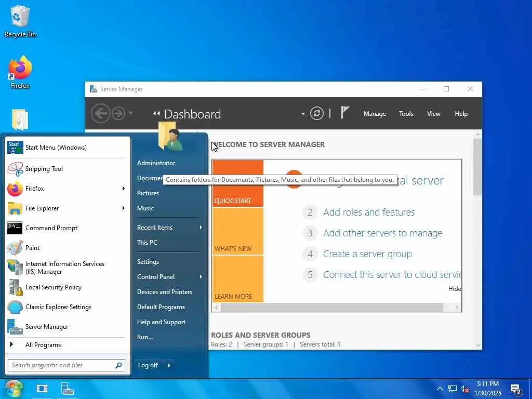Open Default Programs
The image size is (532, 399).
pyautogui.click(x=161, y=307)
